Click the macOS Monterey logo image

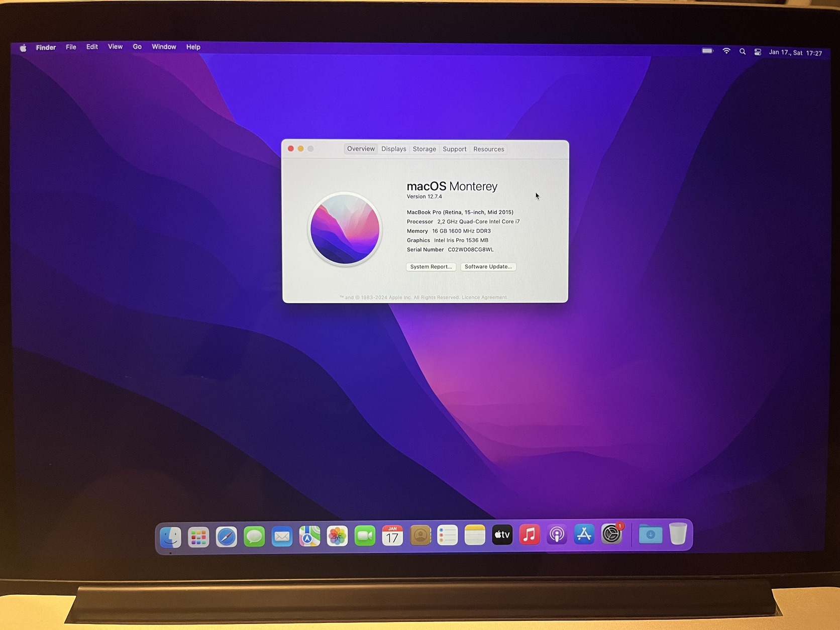point(345,229)
